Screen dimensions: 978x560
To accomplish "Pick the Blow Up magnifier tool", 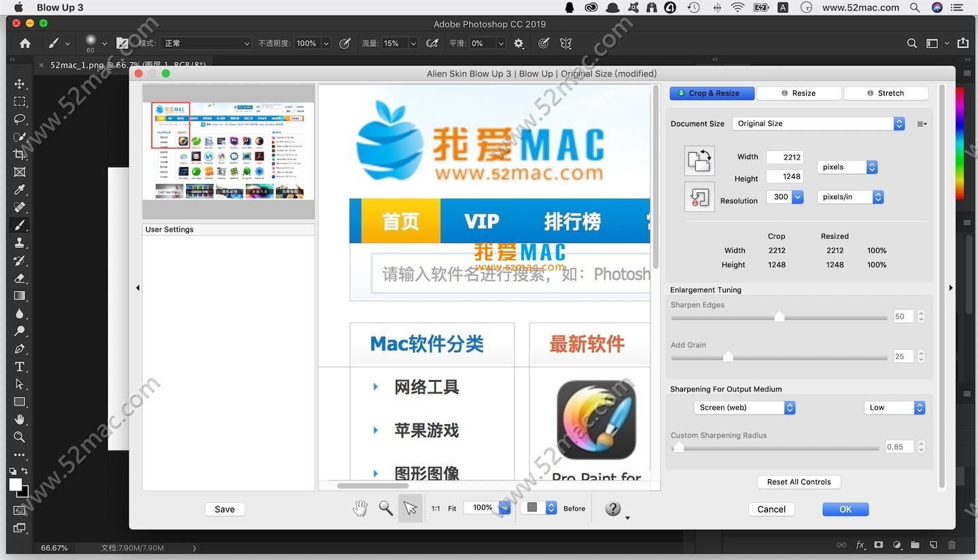I will 385,508.
